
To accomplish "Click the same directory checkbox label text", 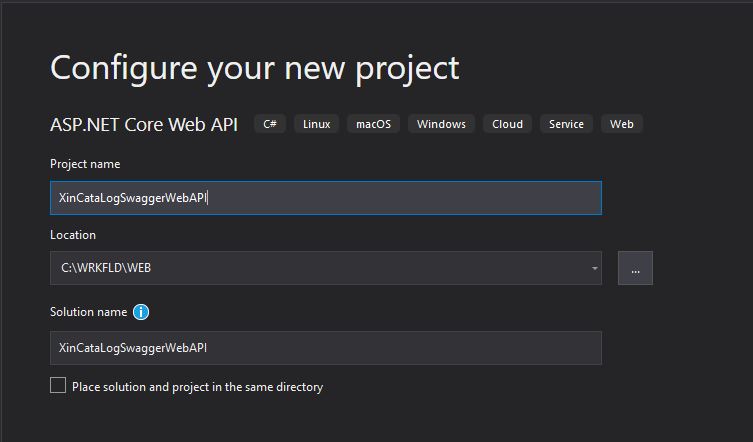I will click(197, 387).
